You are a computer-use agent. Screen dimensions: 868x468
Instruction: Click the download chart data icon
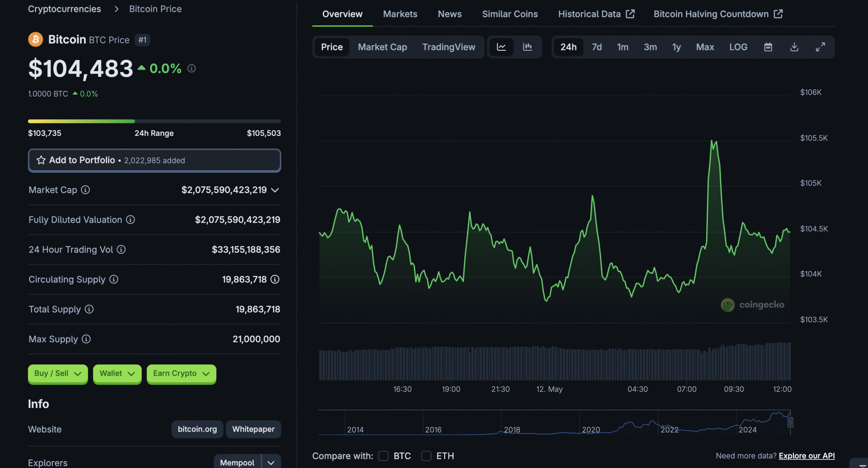tap(794, 47)
